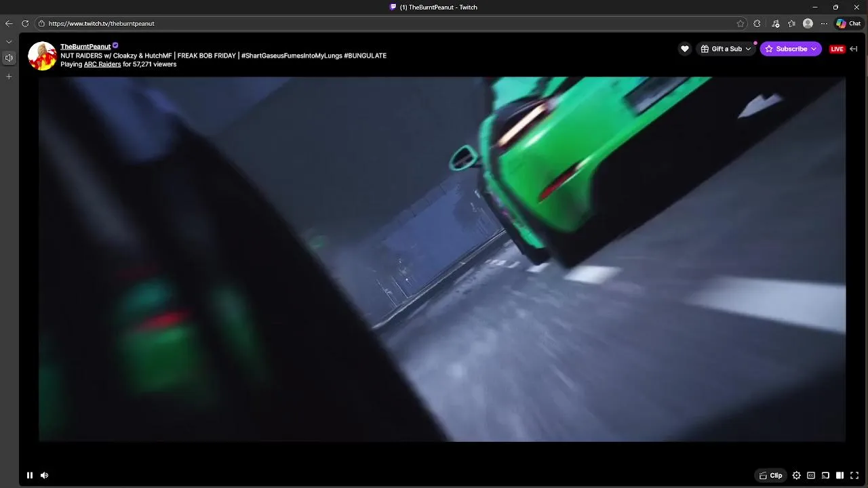Click TheBurntPeanut profile avatar
Viewport: 868px width, 488px height.
(42, 56)
